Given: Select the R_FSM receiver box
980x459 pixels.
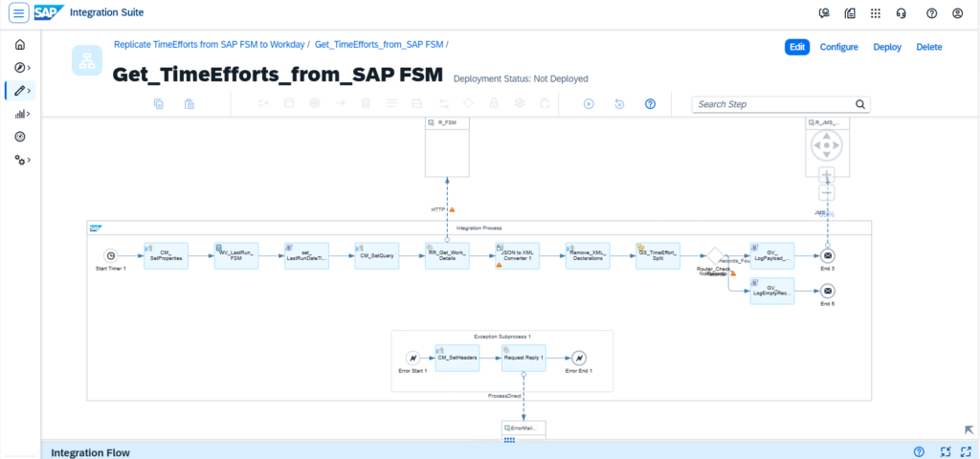Looking at the screenshot, I should pos(447,146).
